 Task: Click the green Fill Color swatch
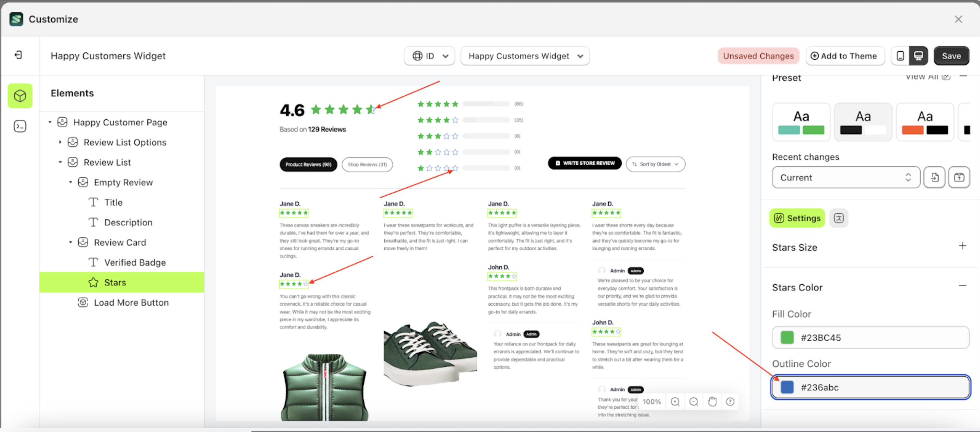click(787, 337)
